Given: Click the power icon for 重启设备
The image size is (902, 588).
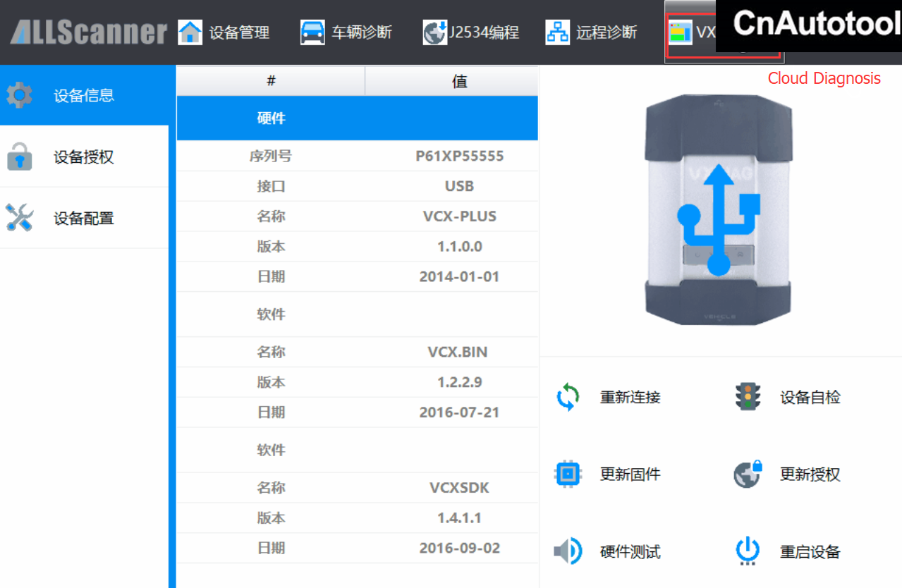Looking at the screenshot, I should pos(748,551).
